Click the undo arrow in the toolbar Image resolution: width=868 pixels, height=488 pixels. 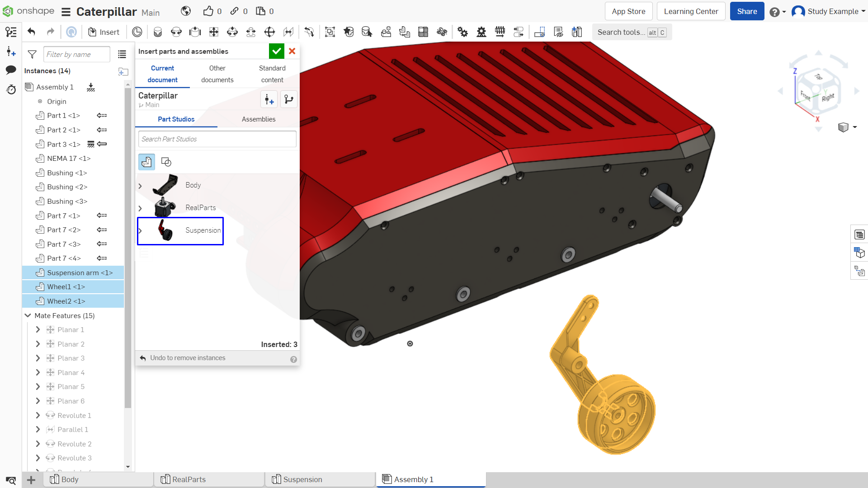point(31,32)
